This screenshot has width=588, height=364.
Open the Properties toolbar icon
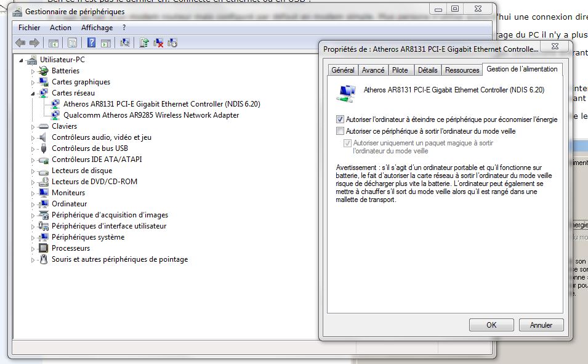(73, 42)
